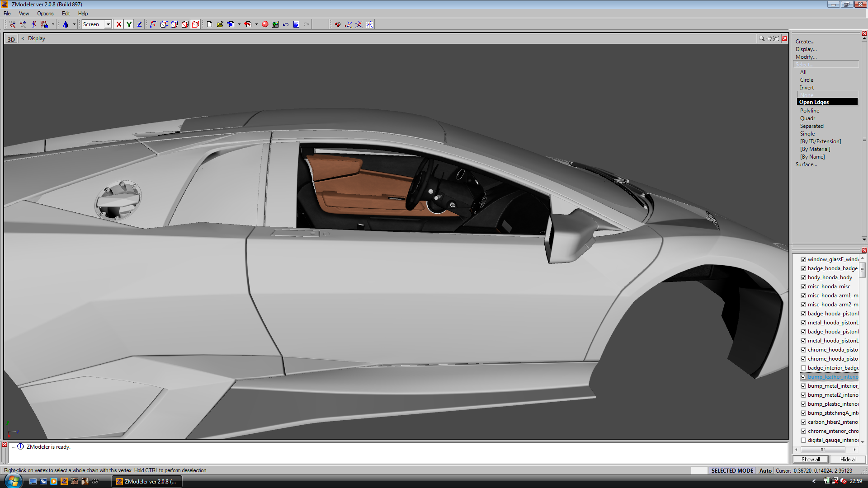Viewport: 868px width, 488px height.
Task: Click the new document icon on the toolbar
Action: [210, 24]
